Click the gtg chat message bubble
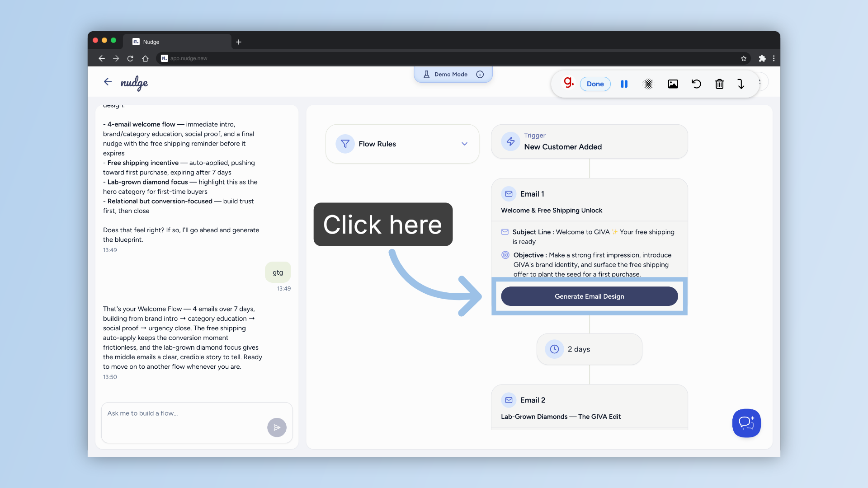868x488 pixels. click(278, 272)
